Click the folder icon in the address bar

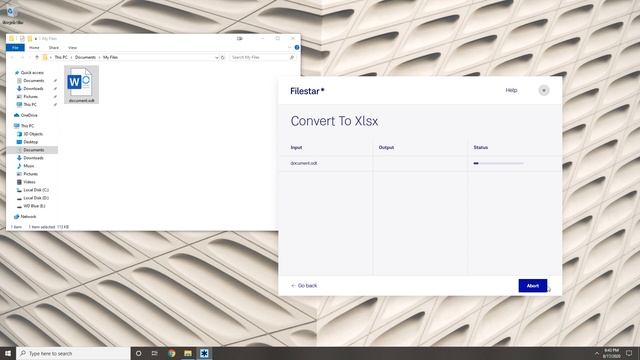coord(45,58)
